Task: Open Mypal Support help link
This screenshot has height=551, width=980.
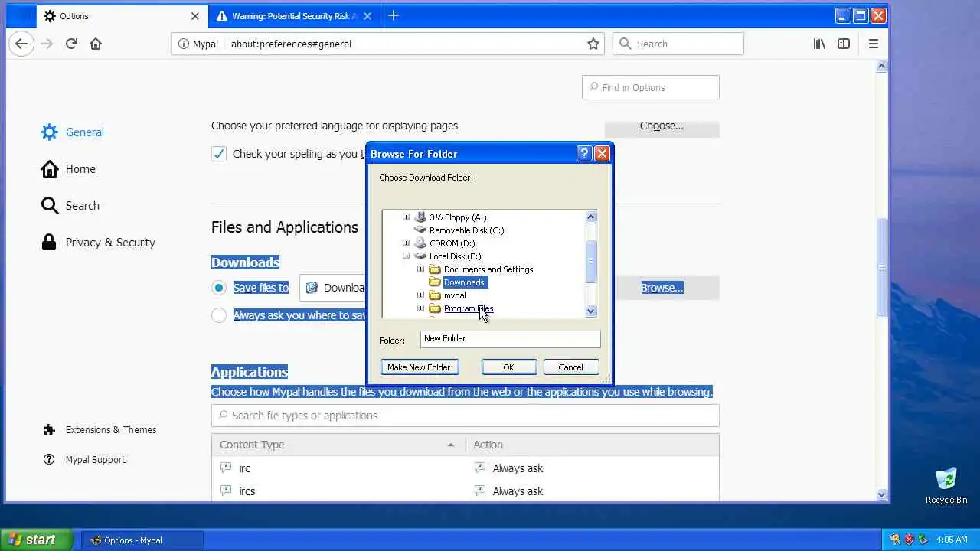Action: [84, 459]
